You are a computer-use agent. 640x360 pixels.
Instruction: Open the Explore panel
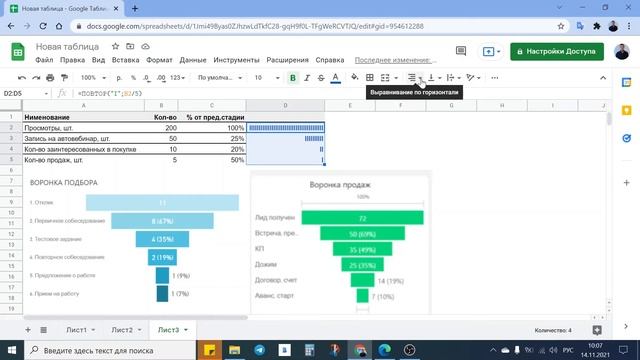click(x=597, y=330)
